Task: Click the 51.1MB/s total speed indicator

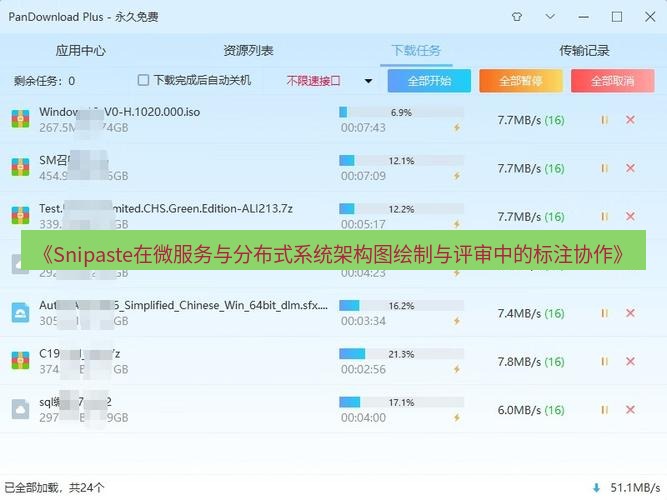Action: 635,488
